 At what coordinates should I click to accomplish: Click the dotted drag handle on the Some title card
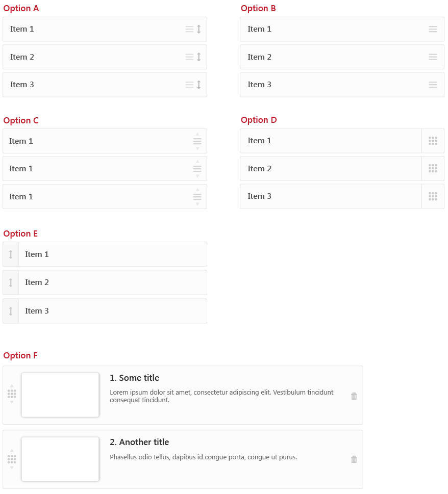pos(11,394)
